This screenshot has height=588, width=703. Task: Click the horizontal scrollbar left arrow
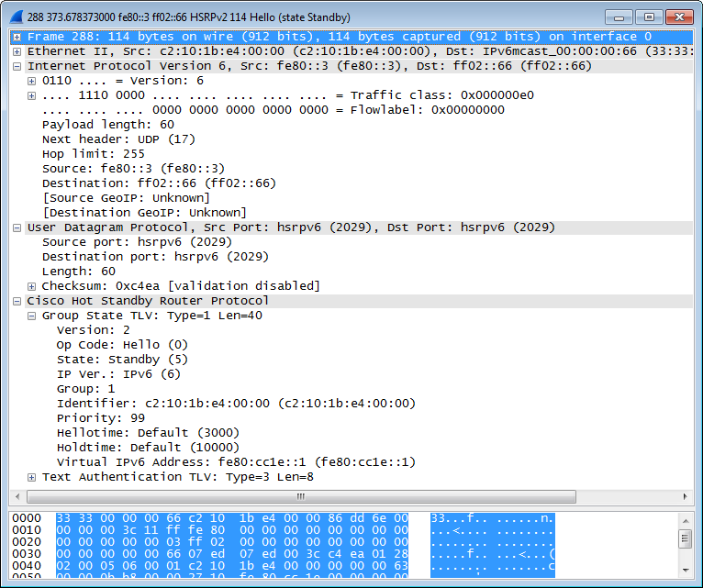(x=17, y=496)
